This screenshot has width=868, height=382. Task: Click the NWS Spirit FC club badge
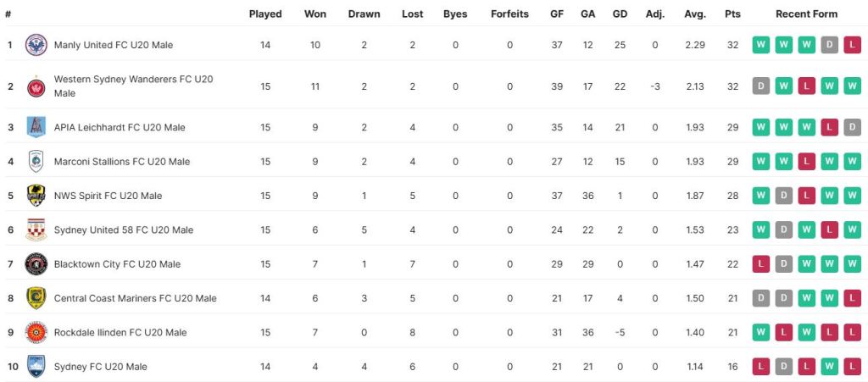coord(36,196)
